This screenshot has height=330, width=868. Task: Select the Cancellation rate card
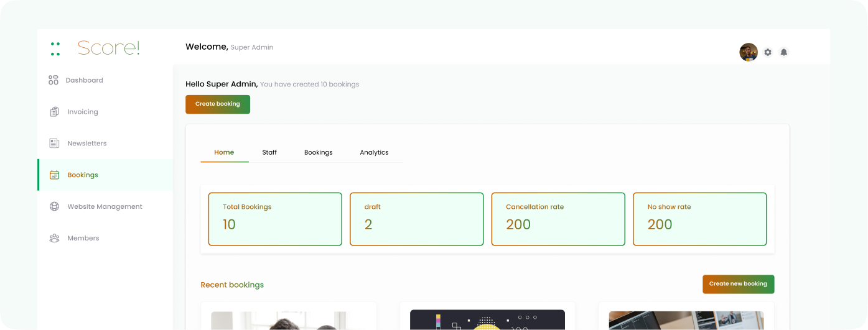click(x=558, y=219)
